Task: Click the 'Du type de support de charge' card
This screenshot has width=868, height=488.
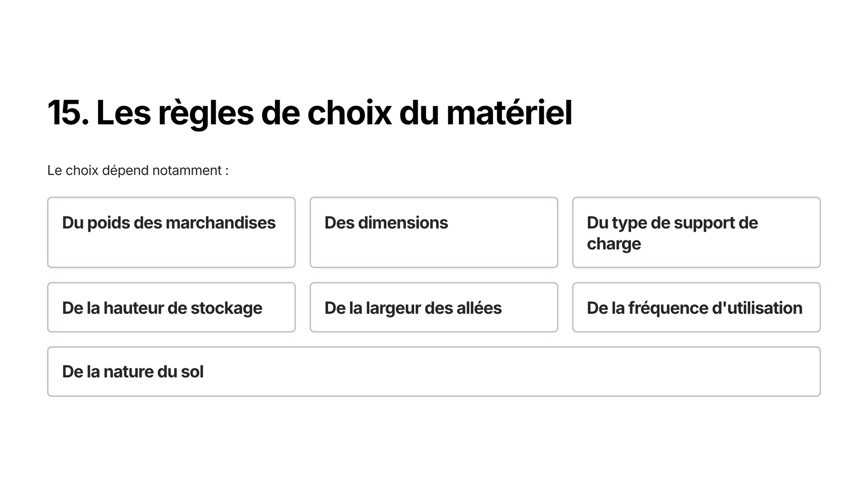Action: (x=696, y=232)
